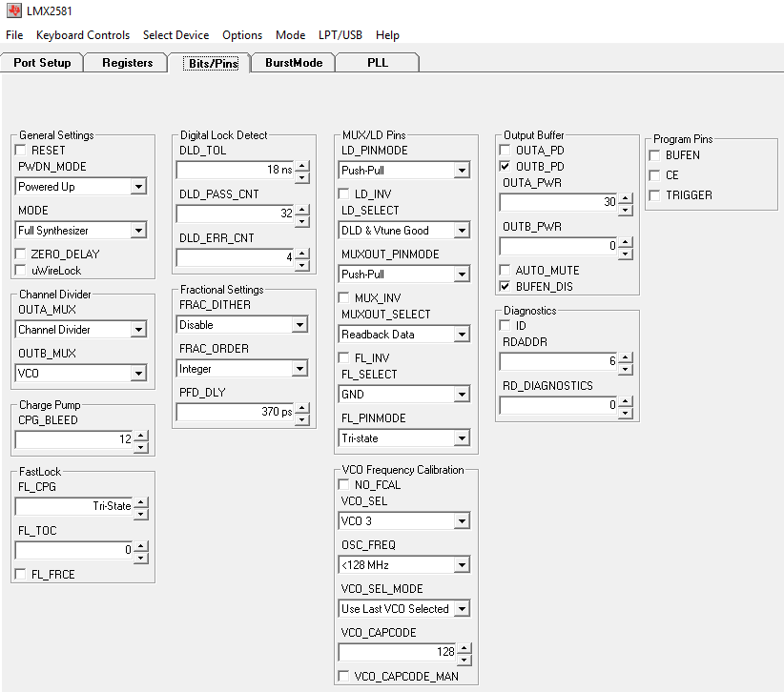
Task: Uncheck the OUTB_PD checkbox
Action: [x=505, y=166]
